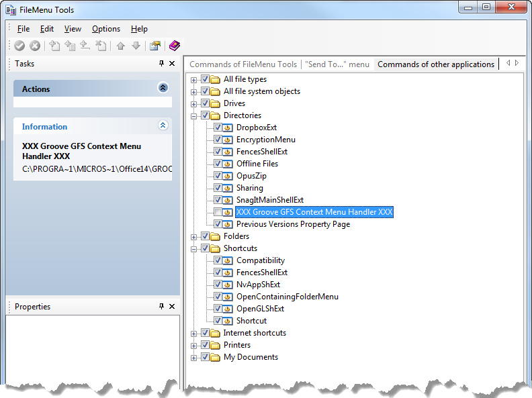Open the Properties window toolbar icon

click(155, 46)
